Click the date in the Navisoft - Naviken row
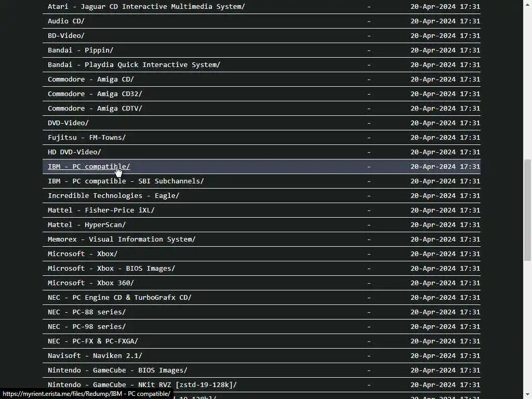The image size is (532, 399). pos(445,356)
